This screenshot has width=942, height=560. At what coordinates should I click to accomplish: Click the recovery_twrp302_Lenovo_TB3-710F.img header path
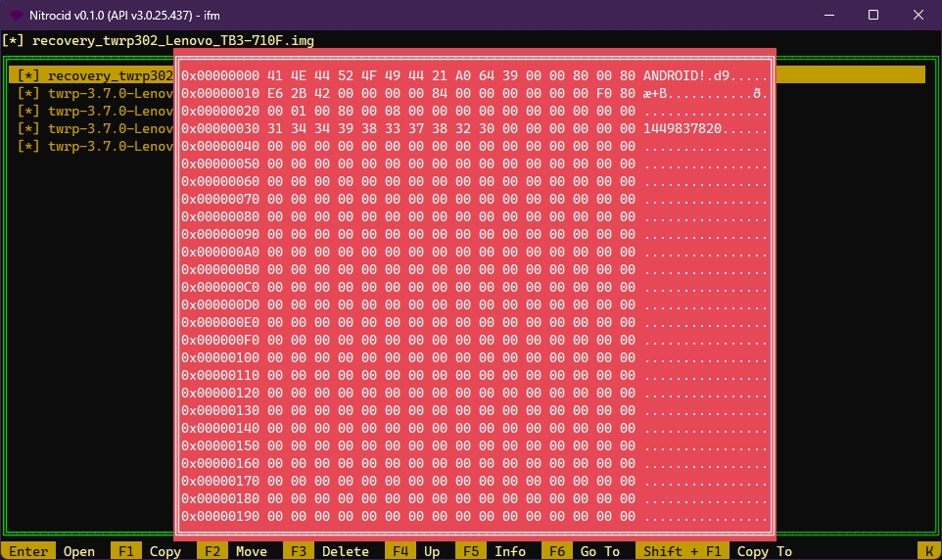172,40
